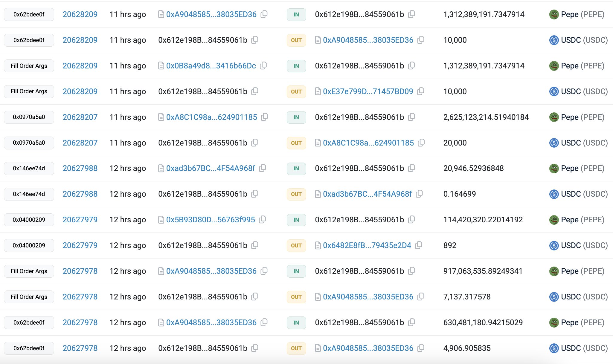
Task: Copy the 0x0B8a49d8...3416b66Dc address
Action: point(263,65)
